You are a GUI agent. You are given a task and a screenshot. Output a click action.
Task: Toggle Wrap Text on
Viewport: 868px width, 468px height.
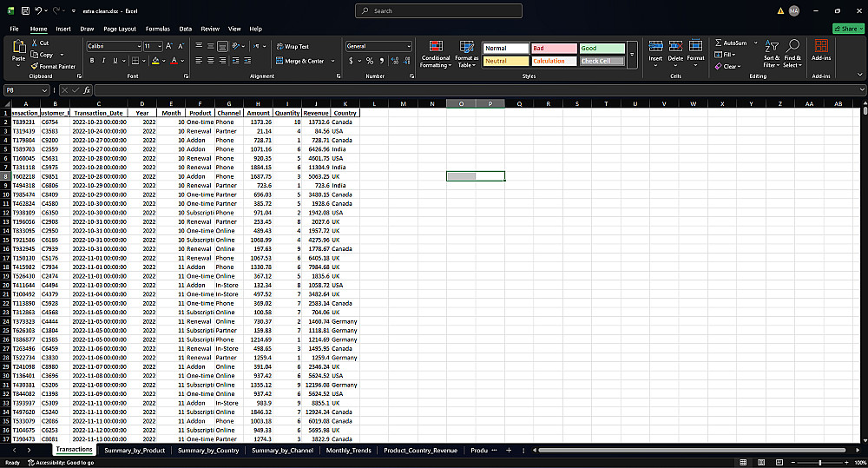click(x=293, y=47)
